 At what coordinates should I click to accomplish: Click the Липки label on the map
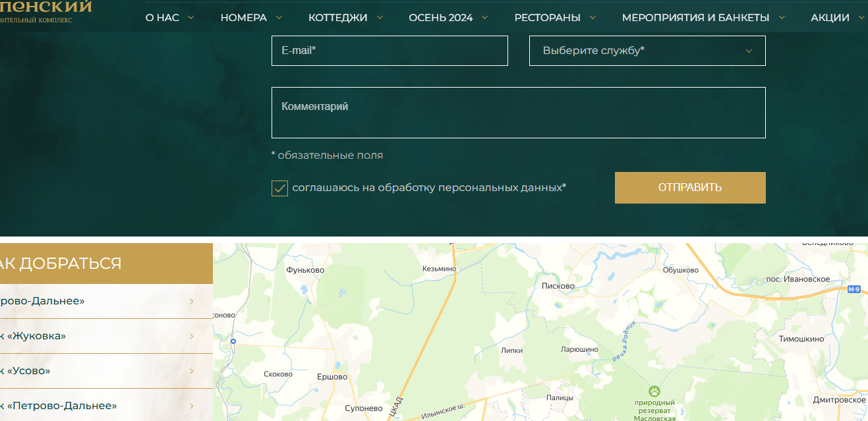[512, 351]
